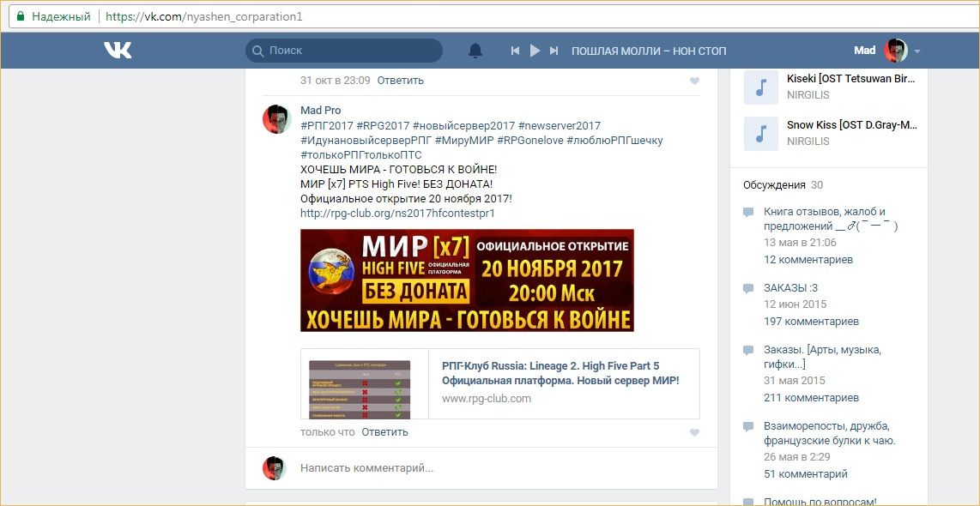Click the VK logo in header

point(118,50)
